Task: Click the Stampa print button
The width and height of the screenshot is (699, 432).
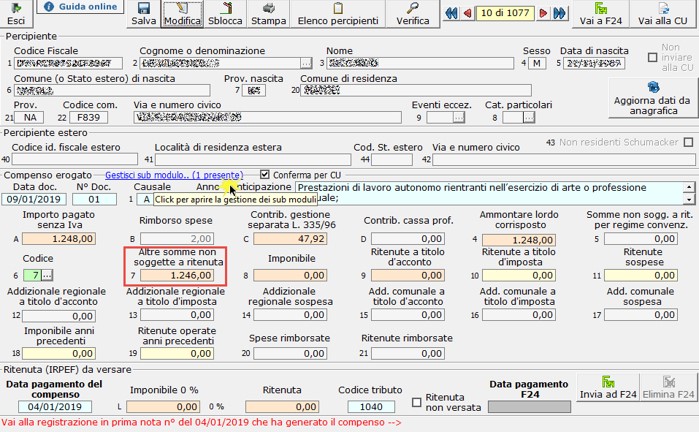Action: click(x=268, y=14)
